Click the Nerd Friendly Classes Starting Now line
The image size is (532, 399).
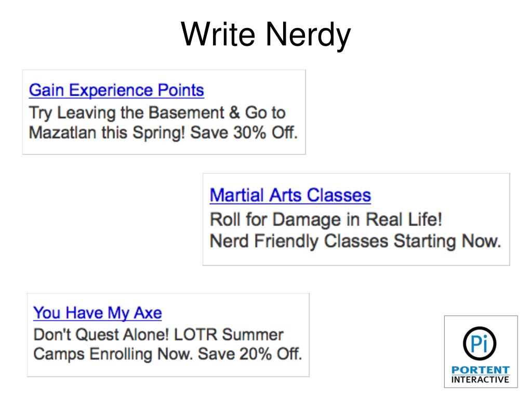(x=355, y=241)
